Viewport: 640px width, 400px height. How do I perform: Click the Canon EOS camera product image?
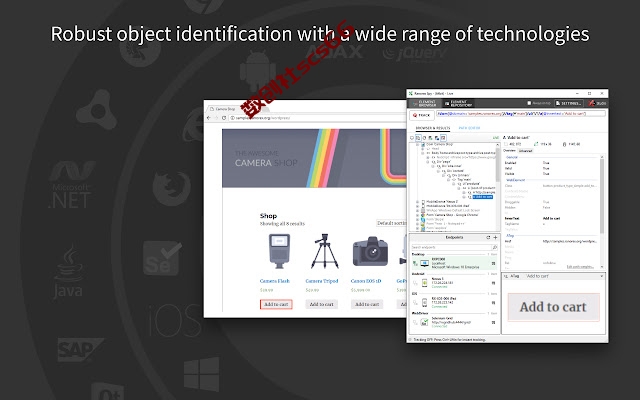coord(370,251)
